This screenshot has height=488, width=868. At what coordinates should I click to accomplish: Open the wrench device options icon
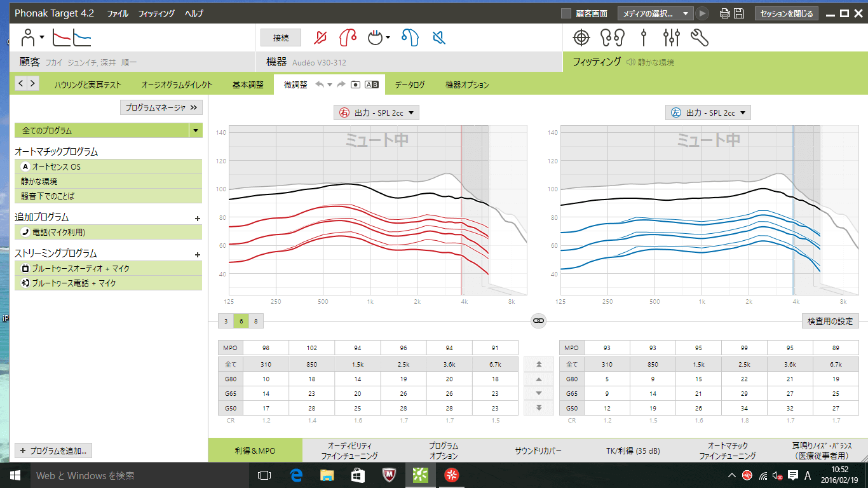click(x=699, y=38)
